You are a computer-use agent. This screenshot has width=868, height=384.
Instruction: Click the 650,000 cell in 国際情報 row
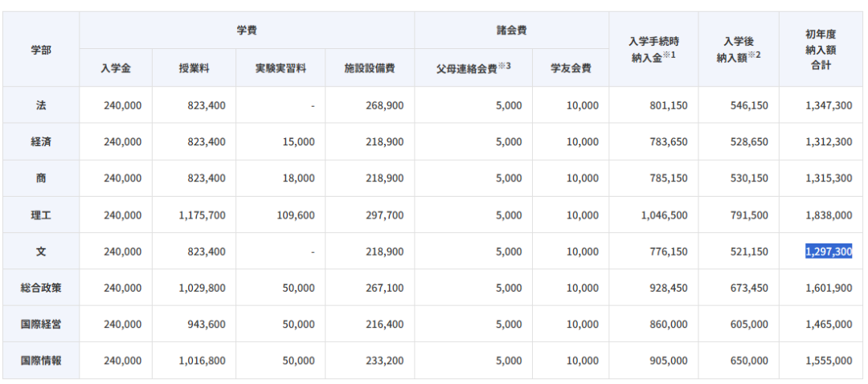coord(749,361)
